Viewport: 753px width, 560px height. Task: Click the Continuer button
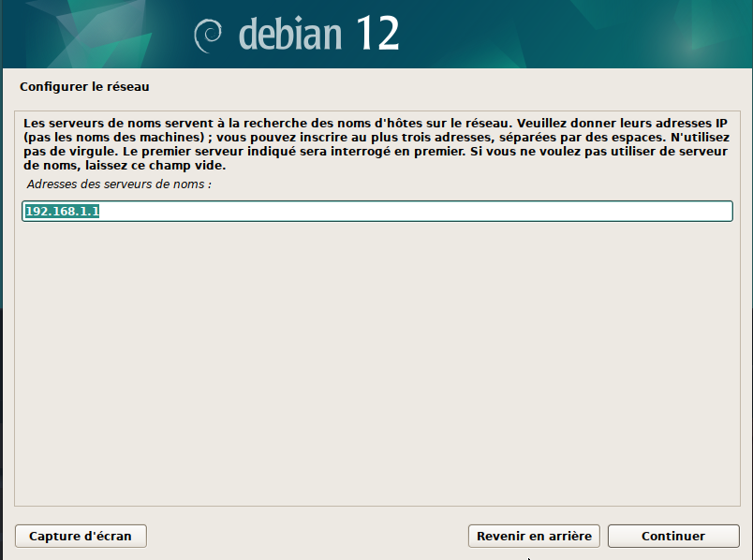[673, 536]
